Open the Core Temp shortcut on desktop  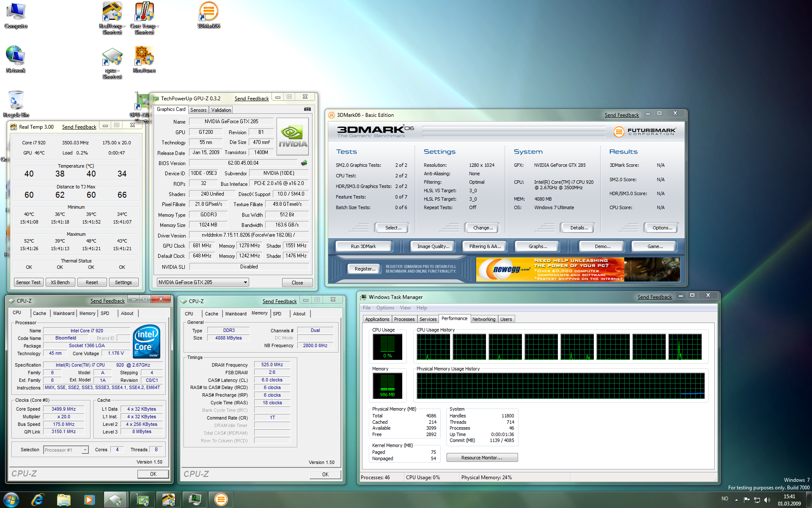pos(144,18)
